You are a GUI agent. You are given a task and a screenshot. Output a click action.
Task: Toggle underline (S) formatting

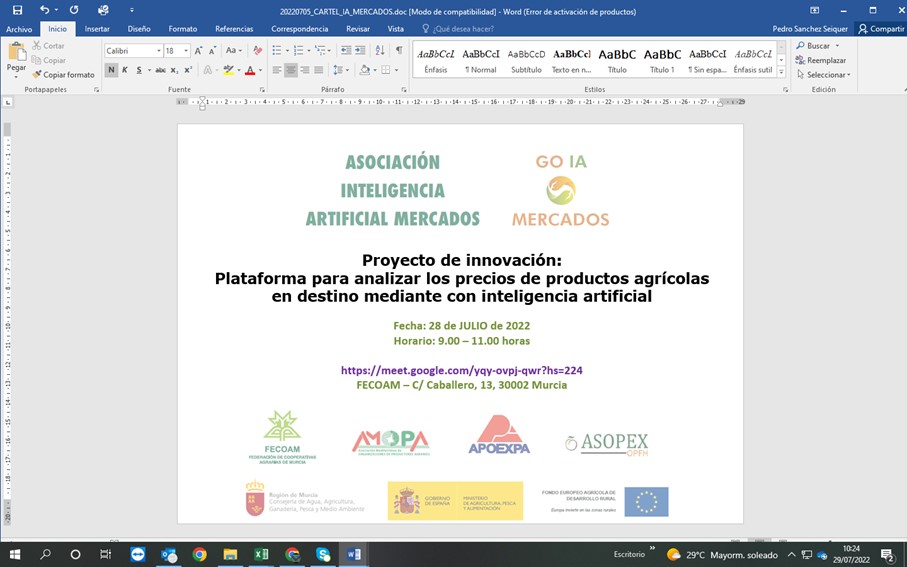point(139,70)
